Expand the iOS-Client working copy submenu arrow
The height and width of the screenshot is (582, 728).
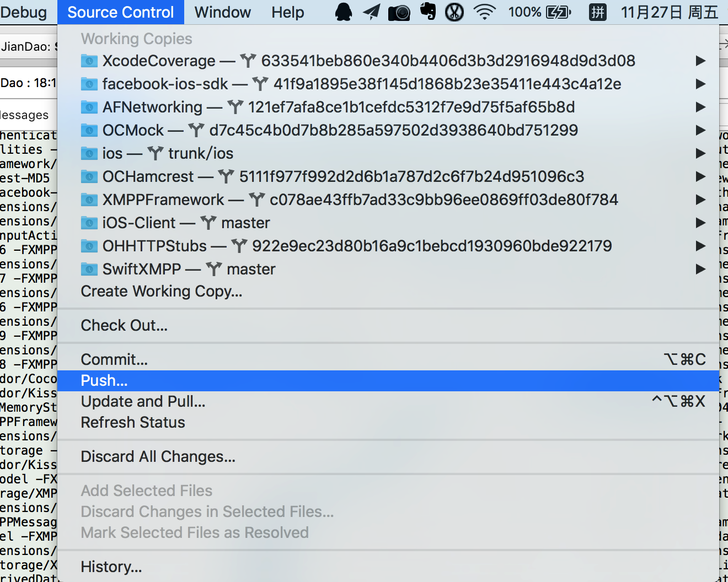tap(700, 223)
